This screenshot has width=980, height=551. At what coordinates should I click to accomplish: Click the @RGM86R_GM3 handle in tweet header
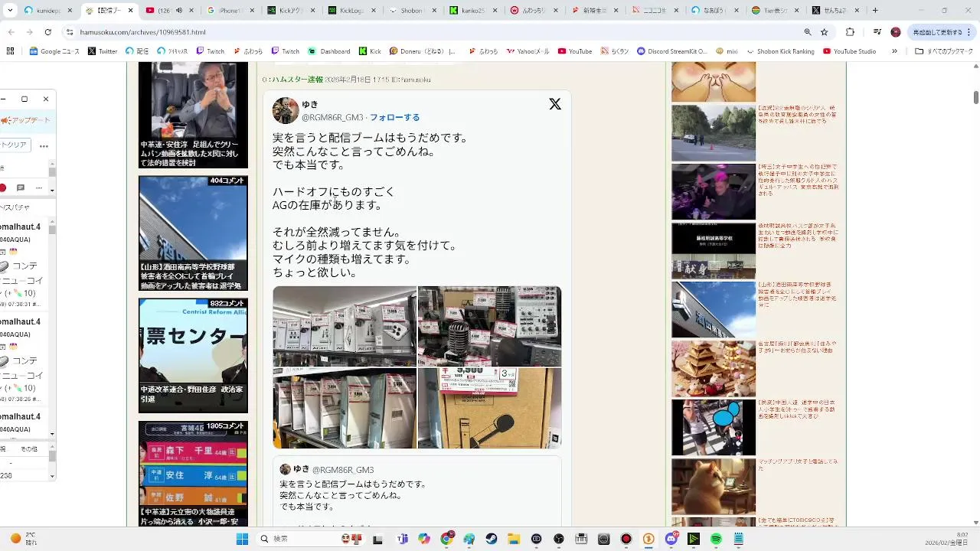(x=332, y=117)
